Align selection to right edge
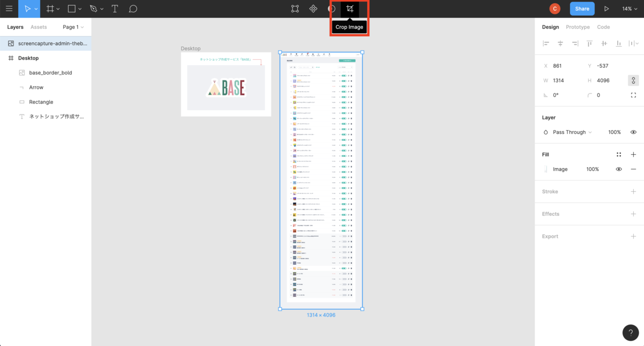Screen dimensions: 644x346 tap(575, 43)
